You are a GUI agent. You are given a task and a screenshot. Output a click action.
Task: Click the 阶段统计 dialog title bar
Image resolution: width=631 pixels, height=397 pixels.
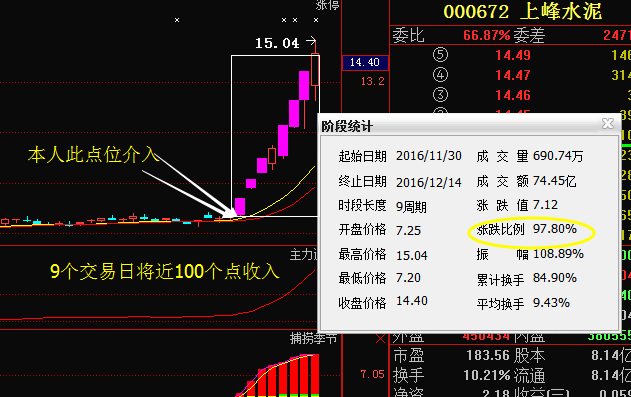[469, 126]
